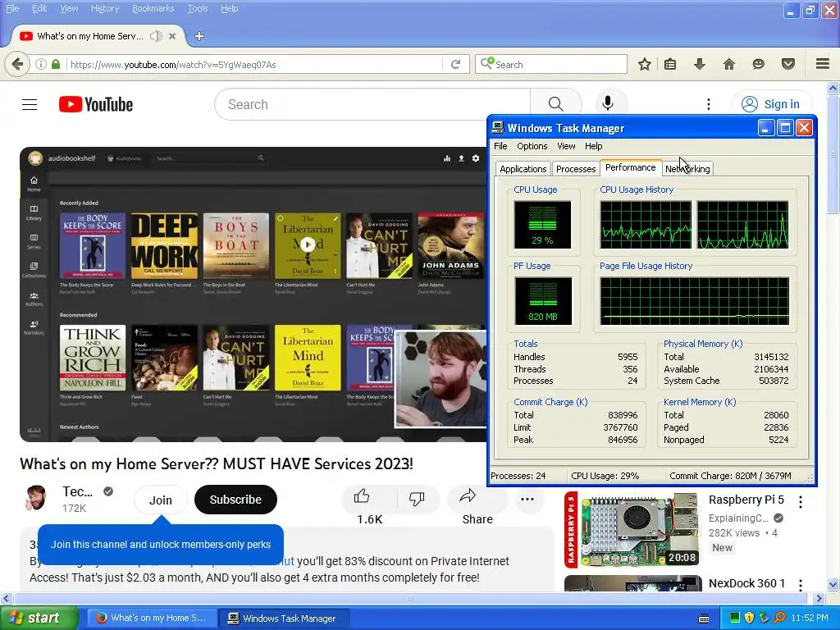Open the Pocket icon in toolbar

pos(788,64)
